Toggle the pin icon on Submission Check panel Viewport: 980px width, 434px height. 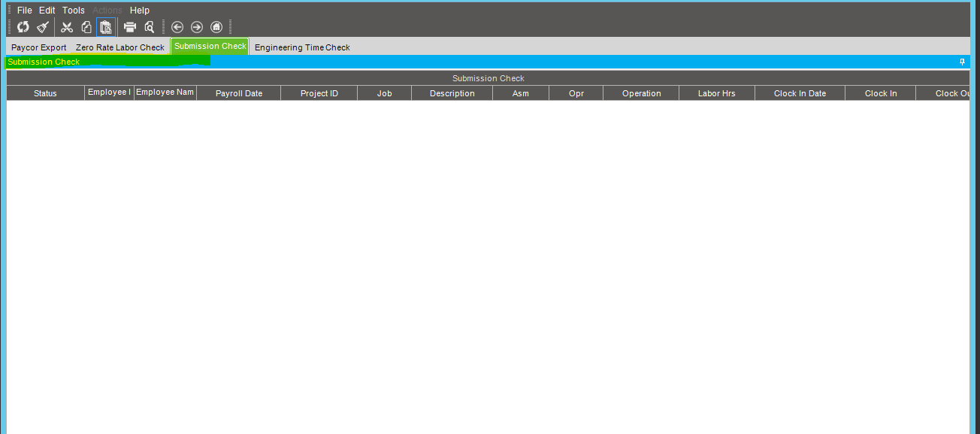pos(962,62)
